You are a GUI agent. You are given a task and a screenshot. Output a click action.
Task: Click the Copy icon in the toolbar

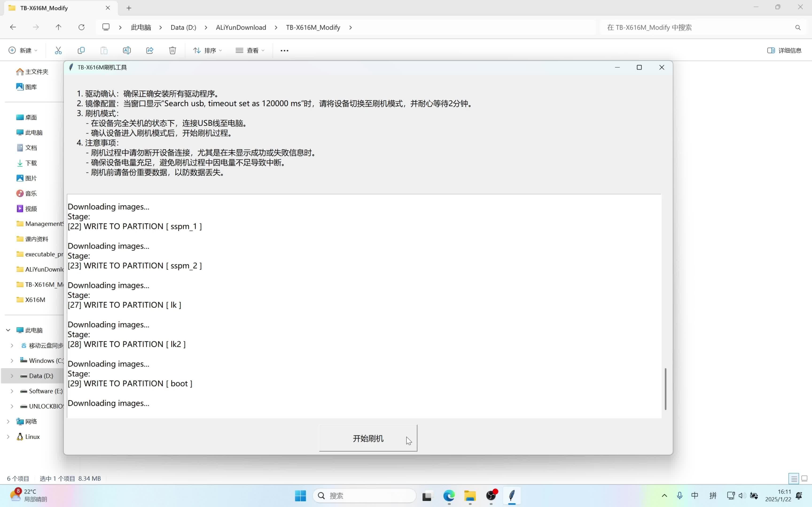[81, 50]
